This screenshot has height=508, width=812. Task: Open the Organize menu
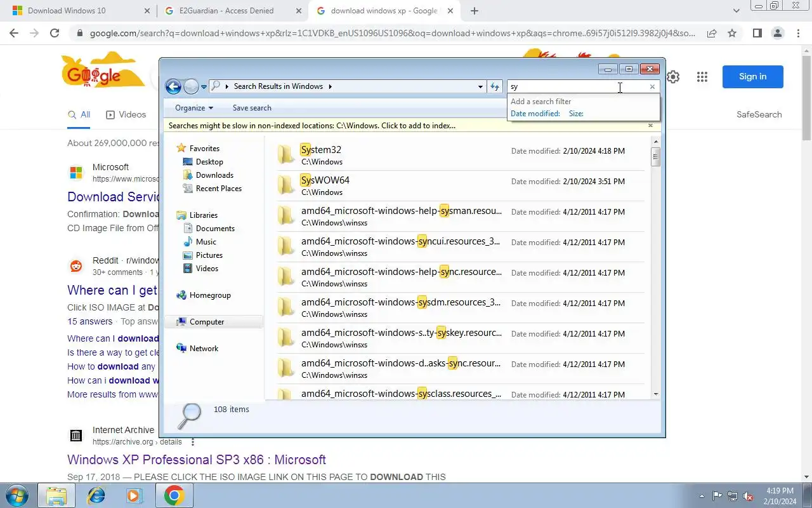pyautogui.click(x=194, y=108)
